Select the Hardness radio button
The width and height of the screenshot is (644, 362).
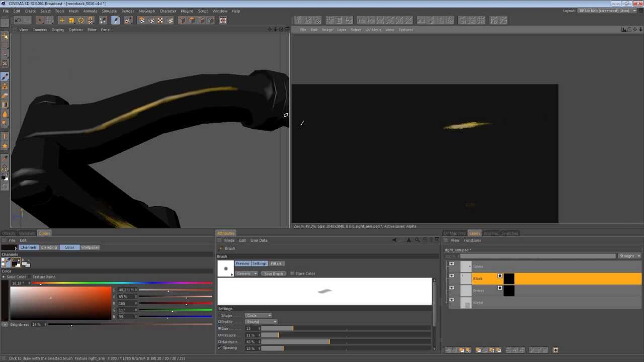(x=219, y=342)
